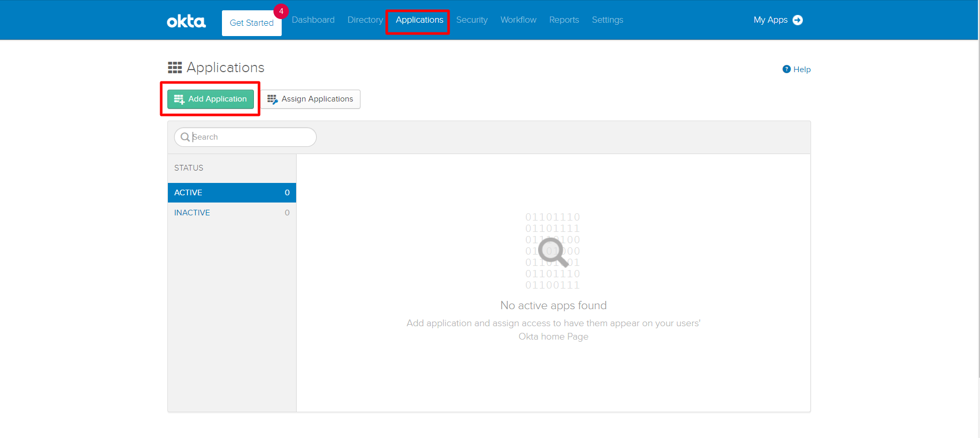Screen dimensions: 980x438
Task: Click the My Apps arrow icon
Action: point(798,20)
